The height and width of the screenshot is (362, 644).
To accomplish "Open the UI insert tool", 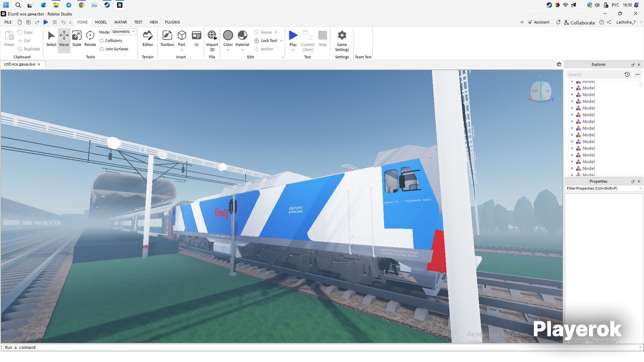I will 196,39.
